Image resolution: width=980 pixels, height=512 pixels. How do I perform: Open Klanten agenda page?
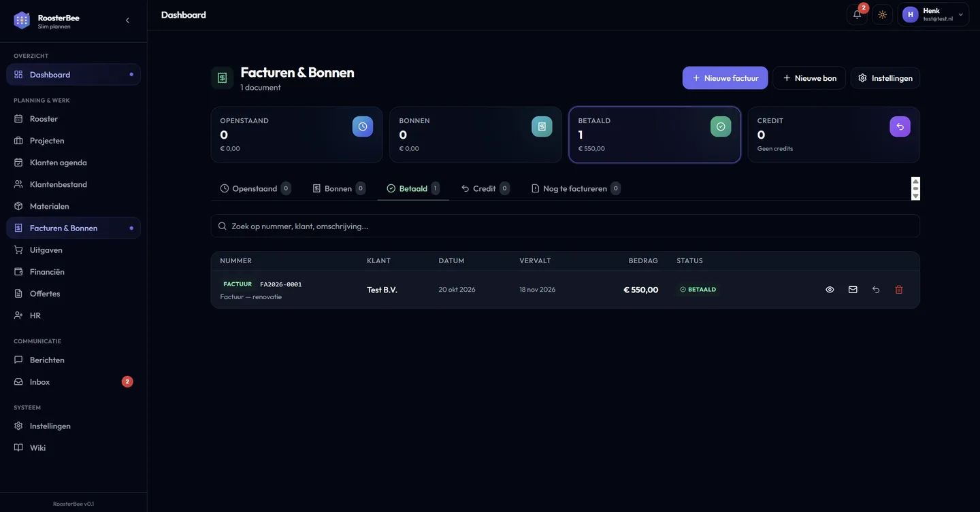coord(73,163)
